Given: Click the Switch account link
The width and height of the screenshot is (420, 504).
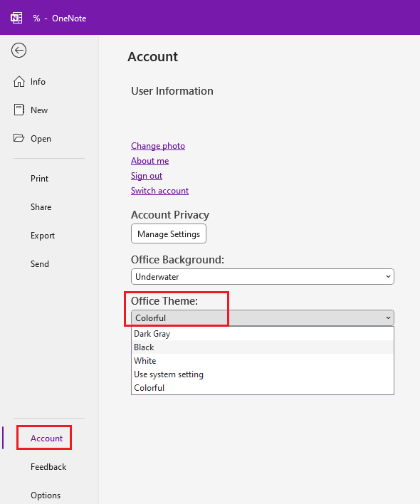Looking at the screenshot, I should tap(159, 191).
